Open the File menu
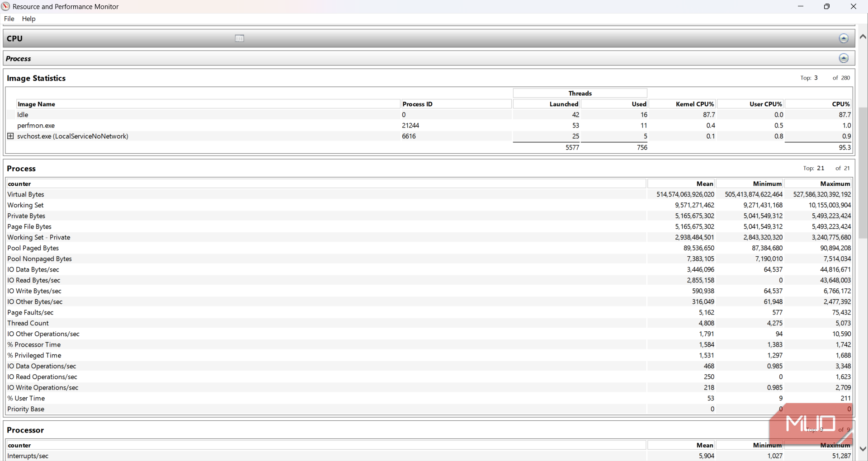This screenshot has height=461, width=868. click(x=9, y=19)
